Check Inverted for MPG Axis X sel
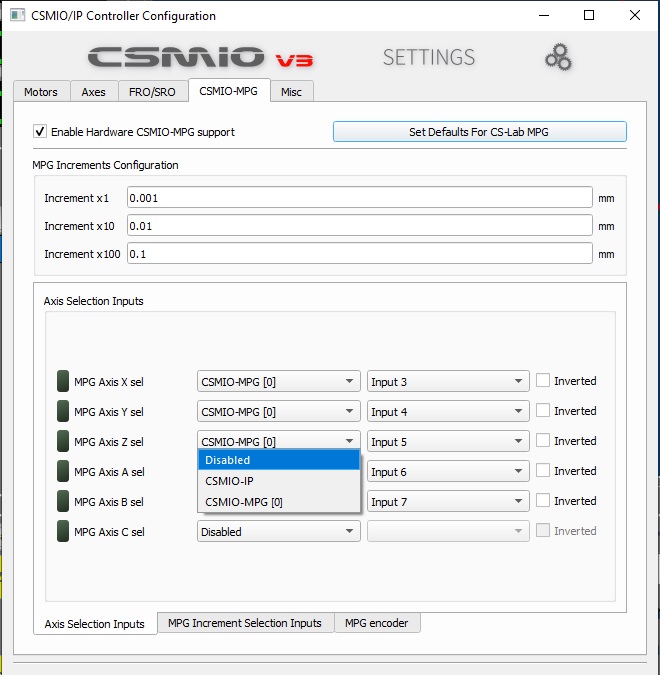This screenshot has height=675, width=660. click(x=543, y=381)
